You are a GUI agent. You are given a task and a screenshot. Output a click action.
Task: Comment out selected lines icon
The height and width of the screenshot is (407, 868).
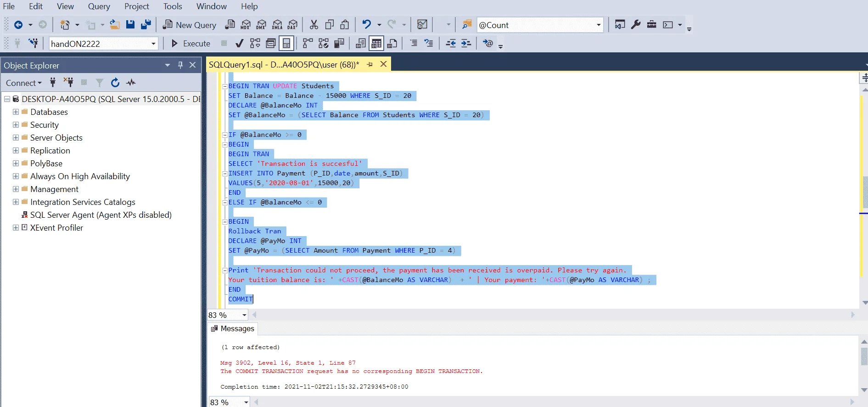tap(414, 44)
